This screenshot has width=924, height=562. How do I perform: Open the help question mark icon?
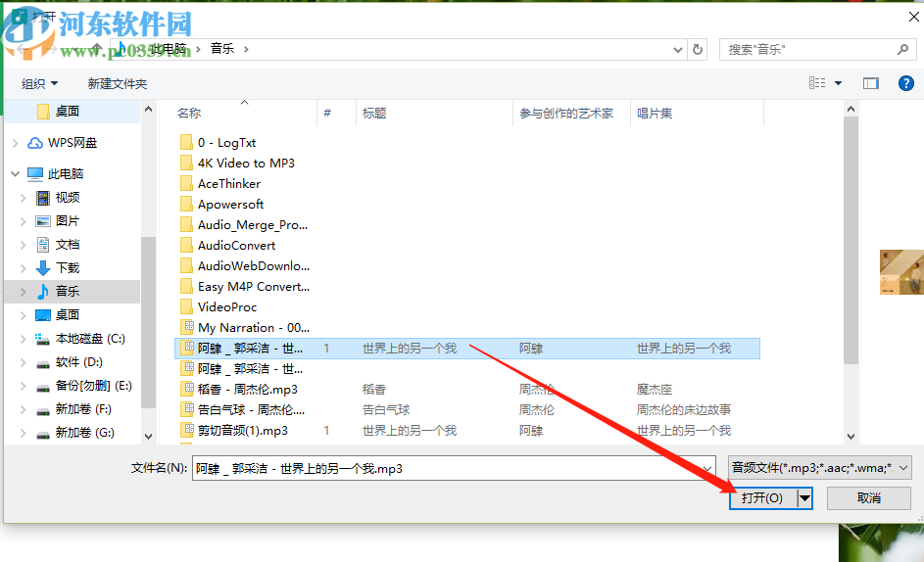(x=905, y=83)
